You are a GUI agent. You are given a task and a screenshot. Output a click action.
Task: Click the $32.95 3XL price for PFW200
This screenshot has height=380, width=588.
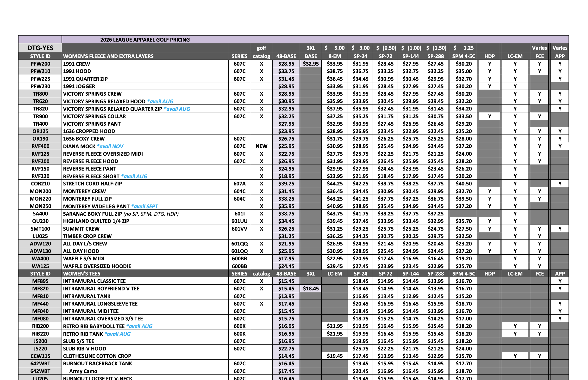click(x=311, y=64)
